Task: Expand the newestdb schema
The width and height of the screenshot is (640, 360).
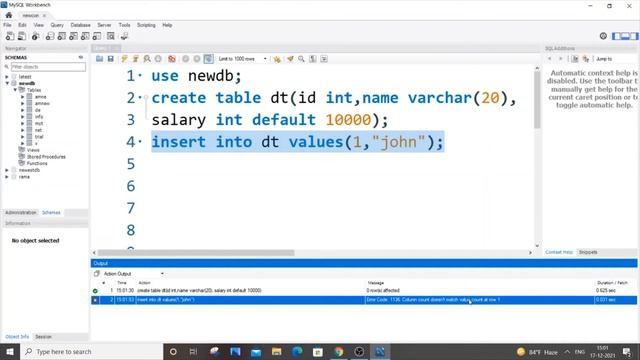Action: click(7, 170)
